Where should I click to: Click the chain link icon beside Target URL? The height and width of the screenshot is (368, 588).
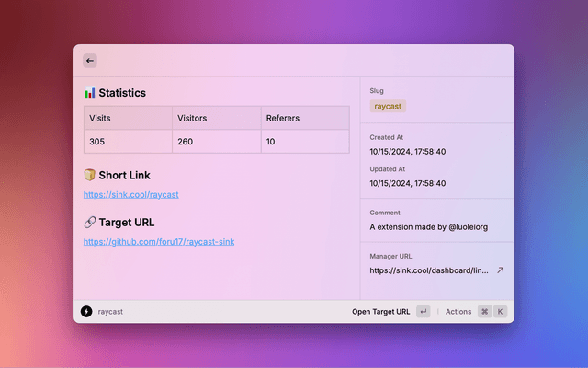[x=89, y=223]
